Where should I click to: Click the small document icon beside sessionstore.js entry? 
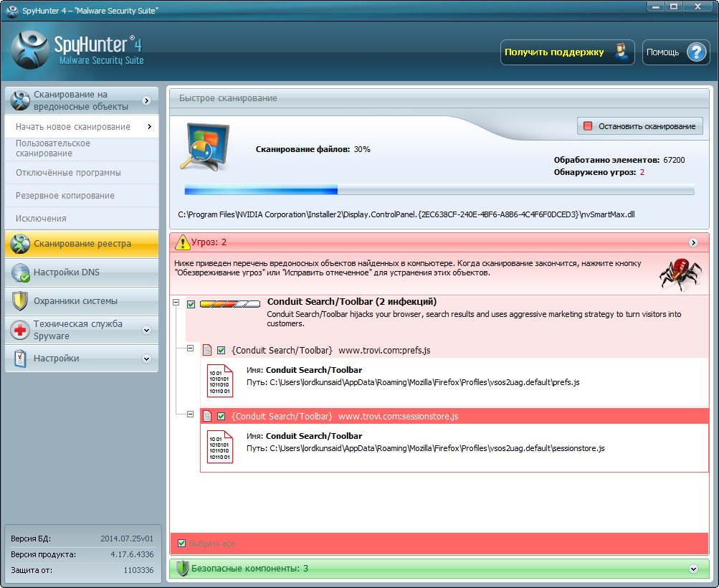click(207, 416)
